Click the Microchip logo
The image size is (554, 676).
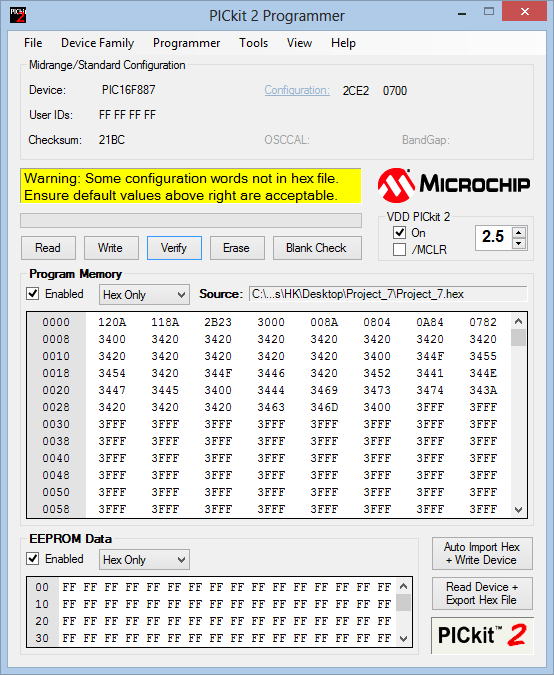pos(454,185)
